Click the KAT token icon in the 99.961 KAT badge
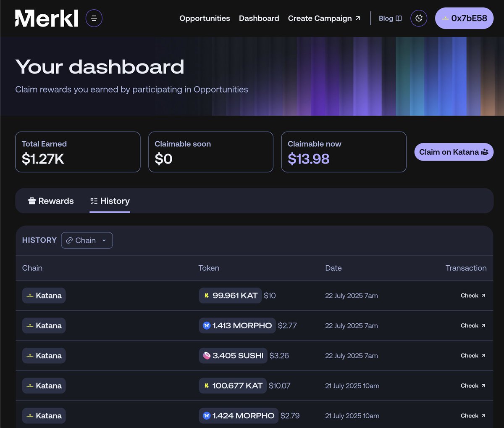This screenshot has width=504, height=428. pyautogui.click(x=207, y=296)
